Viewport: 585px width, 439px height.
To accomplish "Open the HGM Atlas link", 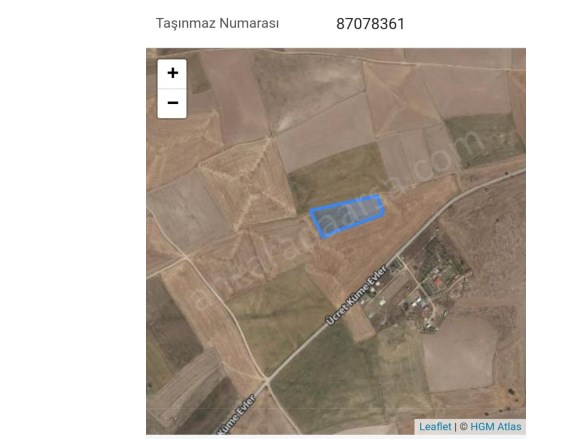I will (495, 426).
